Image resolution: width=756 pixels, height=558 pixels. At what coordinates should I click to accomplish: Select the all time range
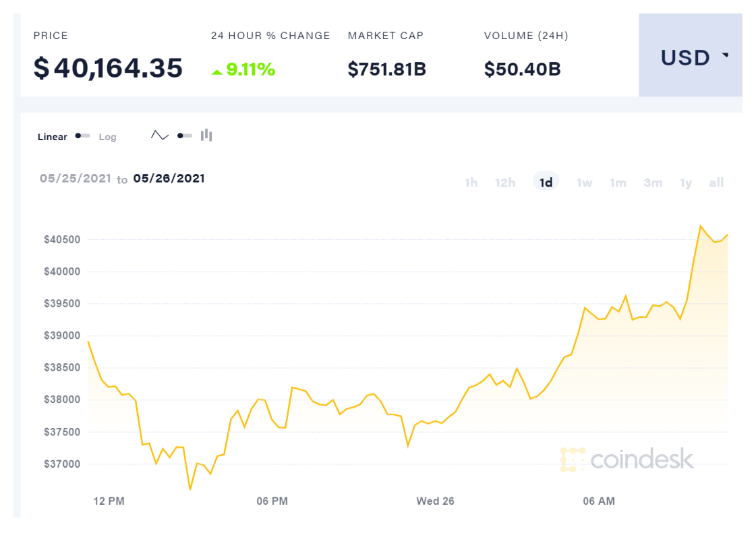pos(716,183)
